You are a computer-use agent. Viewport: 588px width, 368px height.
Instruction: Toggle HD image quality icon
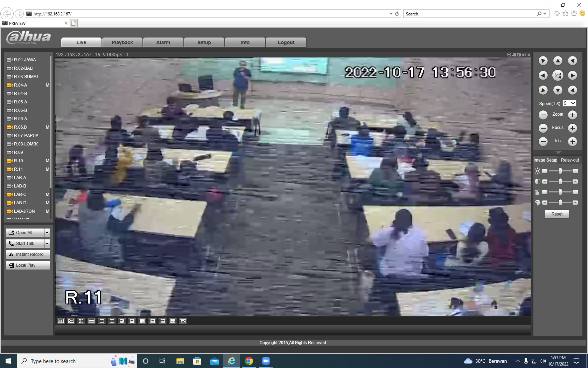[x=61, y=321]
